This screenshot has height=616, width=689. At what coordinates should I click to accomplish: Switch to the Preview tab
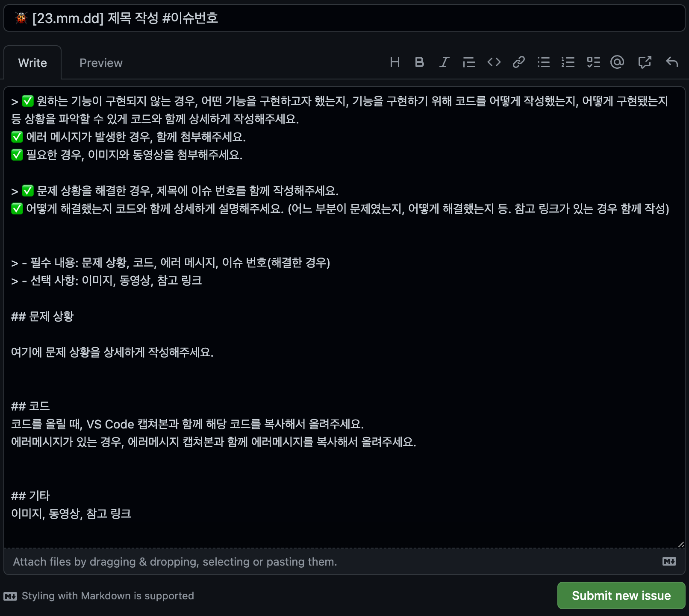click(101, 63)
